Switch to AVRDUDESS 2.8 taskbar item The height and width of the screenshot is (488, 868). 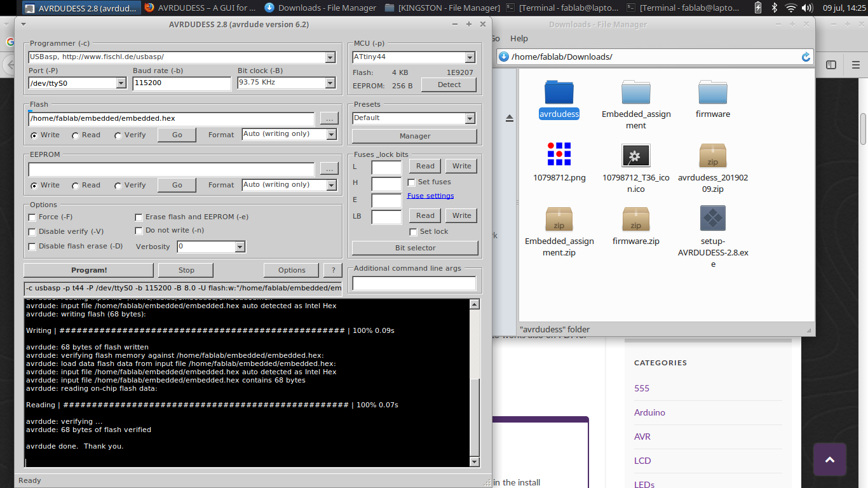tap(81, 8)
